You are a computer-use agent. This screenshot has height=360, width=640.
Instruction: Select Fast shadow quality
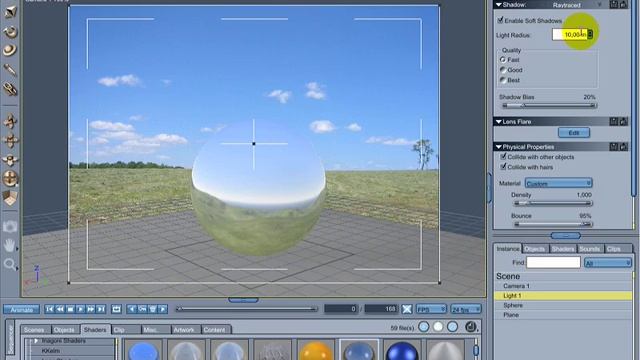pos(503,60)
